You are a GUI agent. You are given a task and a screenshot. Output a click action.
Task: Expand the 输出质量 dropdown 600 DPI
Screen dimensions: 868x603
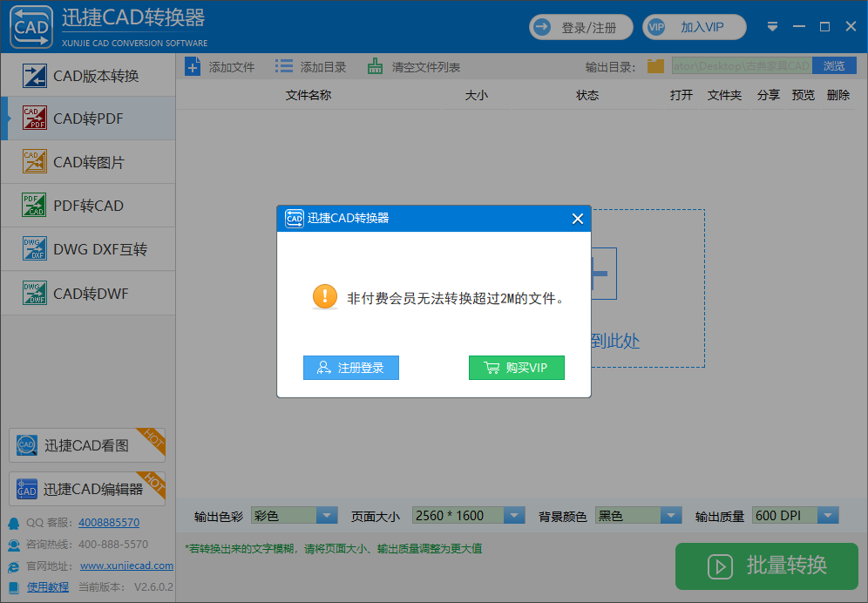[796, 516]
